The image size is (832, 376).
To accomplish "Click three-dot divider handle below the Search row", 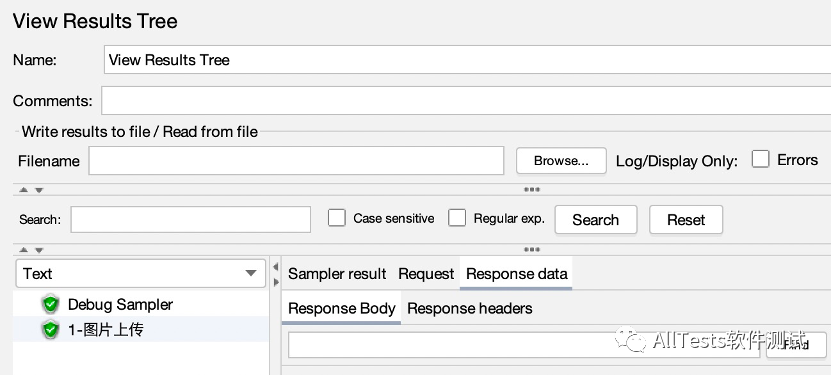I will (x=532, y=250).
